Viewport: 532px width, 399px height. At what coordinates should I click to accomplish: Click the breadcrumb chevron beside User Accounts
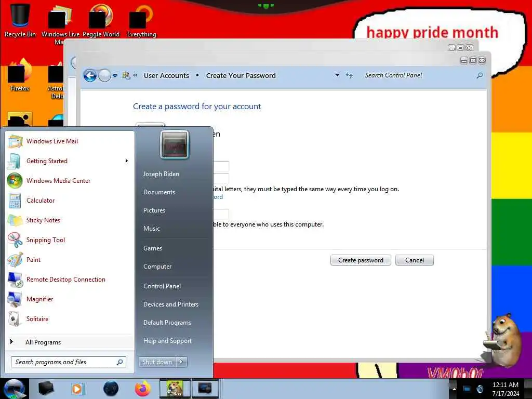click(x=135, y=75)
